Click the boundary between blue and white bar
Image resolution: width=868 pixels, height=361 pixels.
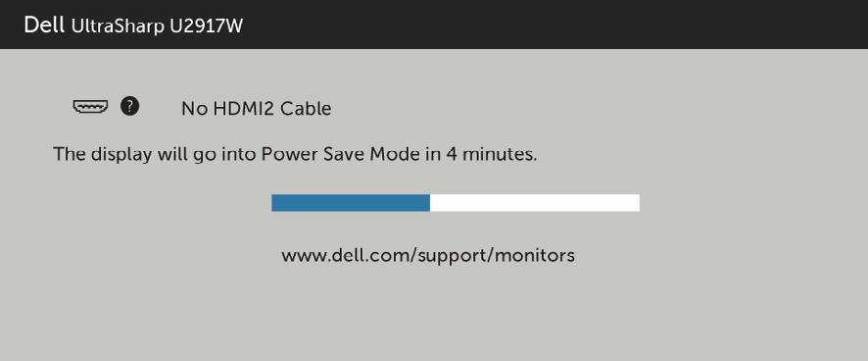tap(430, 203)
